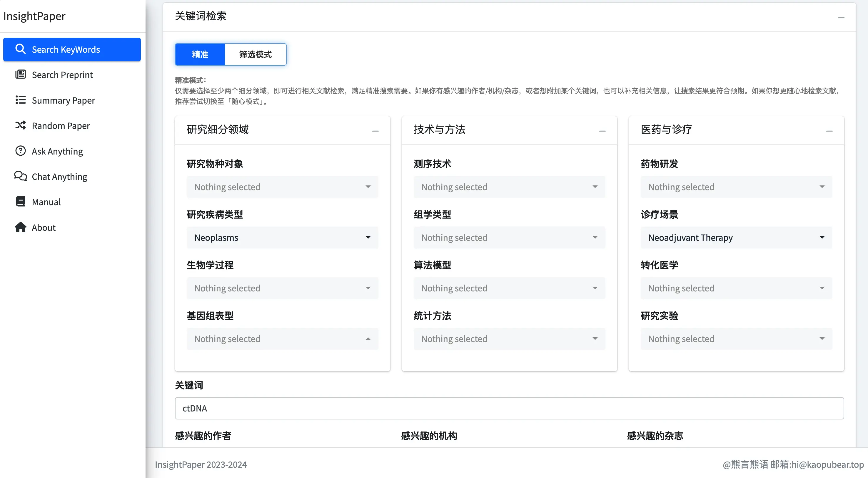Image resolution: width=868 pixels, height=478 pixels.
Task: Click the 医药与诊疗 panel title
Action: pos(667,130)
